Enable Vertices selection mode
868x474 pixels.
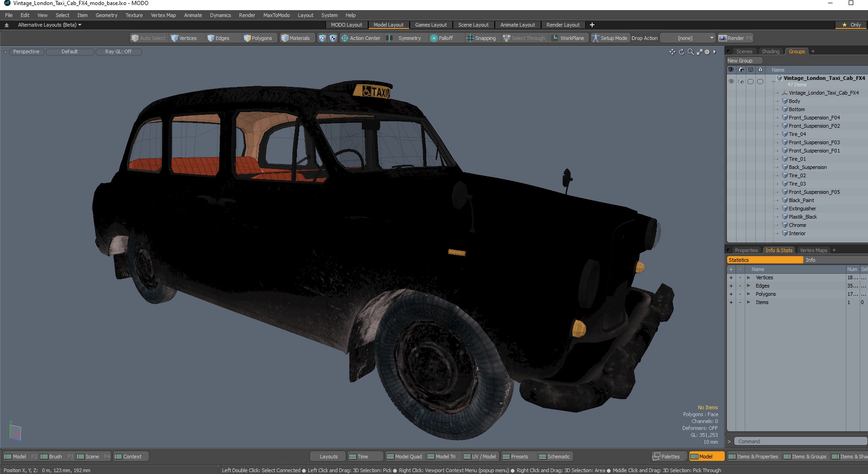(x=184, y=38)
